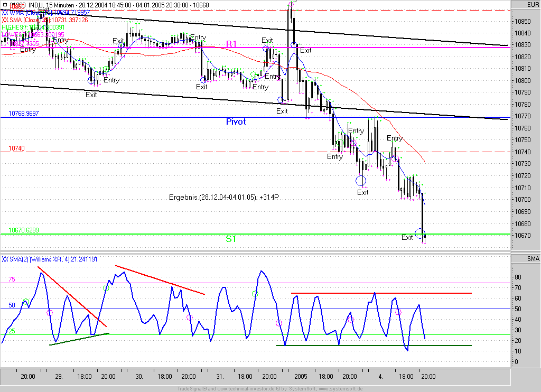Viewport: 541px width, 392px height.
Task: Click the Ergebnis +314P result text
Action: coord(223,197)
